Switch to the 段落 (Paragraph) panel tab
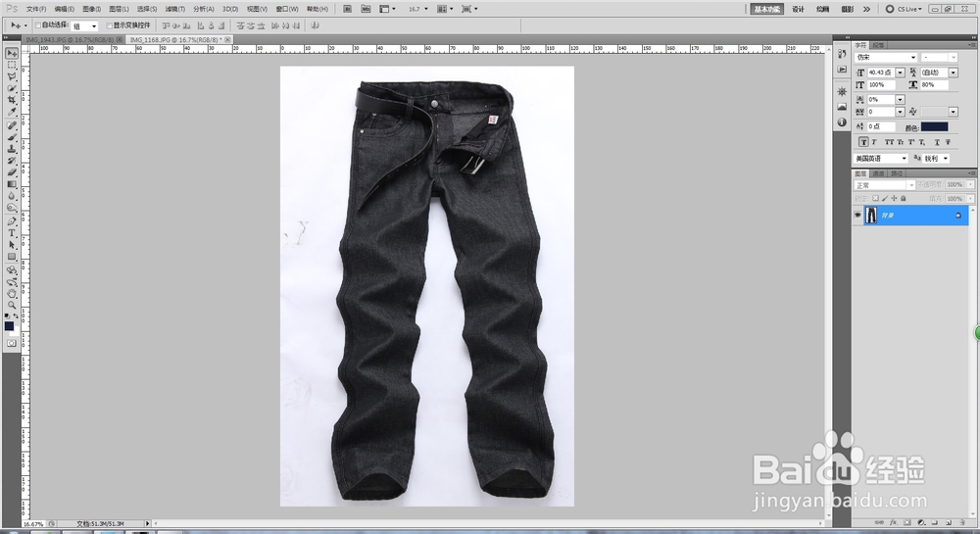Screen dimensions: 980x534 pyautogui.click(x=878, y=45)
